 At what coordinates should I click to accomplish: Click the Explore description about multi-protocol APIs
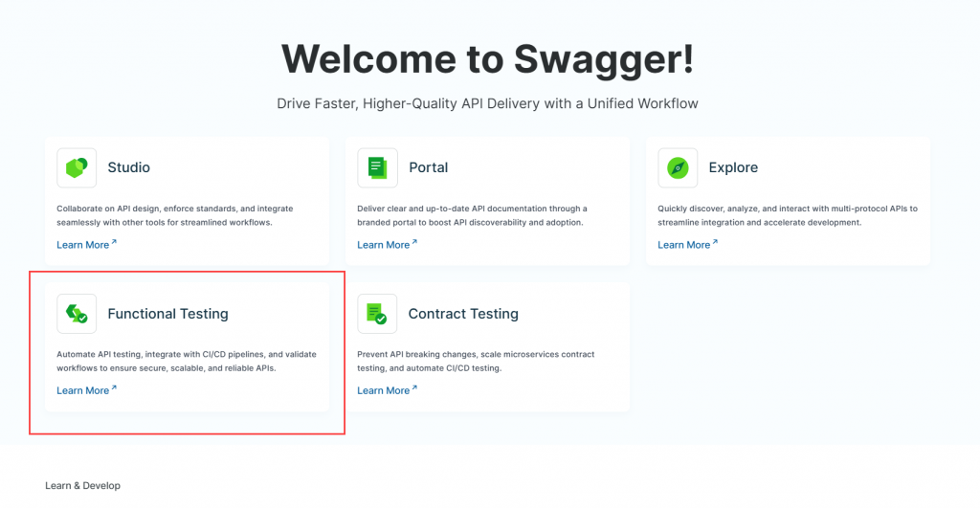[787, 215]
